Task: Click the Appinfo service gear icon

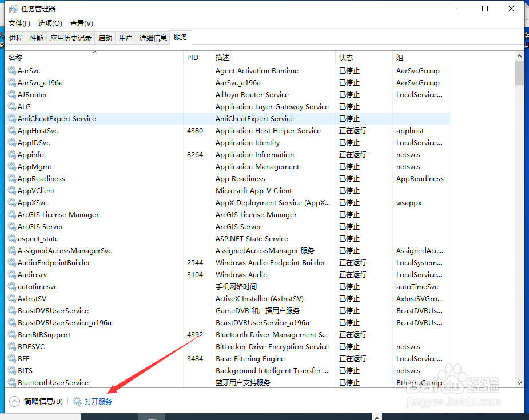Action: (12, 154)
